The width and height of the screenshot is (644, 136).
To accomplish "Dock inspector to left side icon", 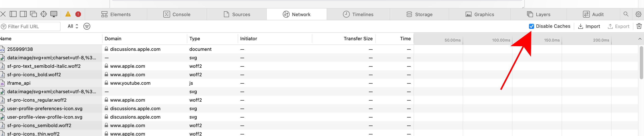I will click(x=13, y=14).
